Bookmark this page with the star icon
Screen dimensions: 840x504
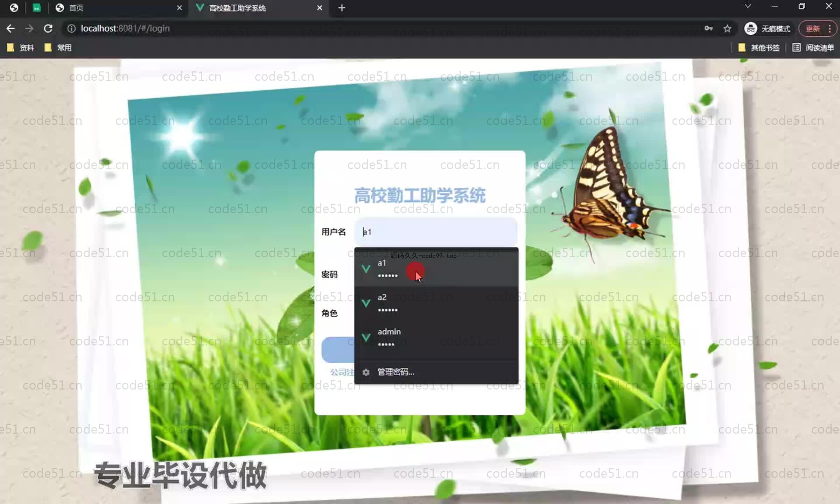[x=727, y=28]
